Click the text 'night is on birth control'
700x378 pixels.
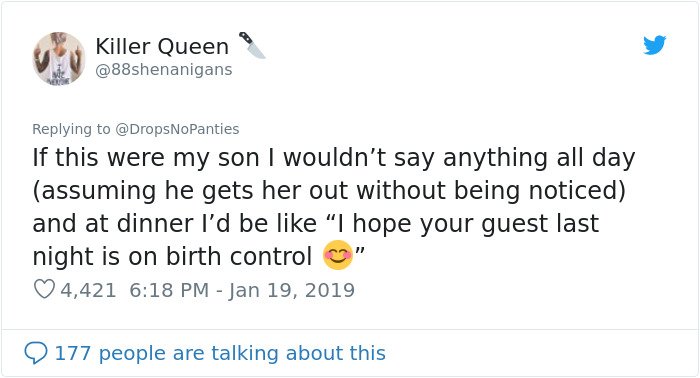[x=172, y=256]
